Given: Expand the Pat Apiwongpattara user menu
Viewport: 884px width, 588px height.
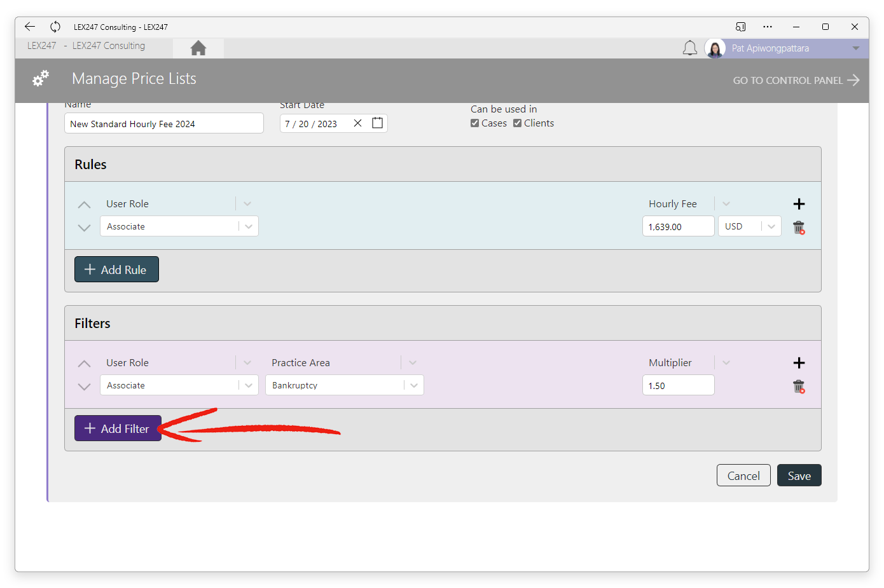Looking at the screenshot, I should [x=856, y=48].
